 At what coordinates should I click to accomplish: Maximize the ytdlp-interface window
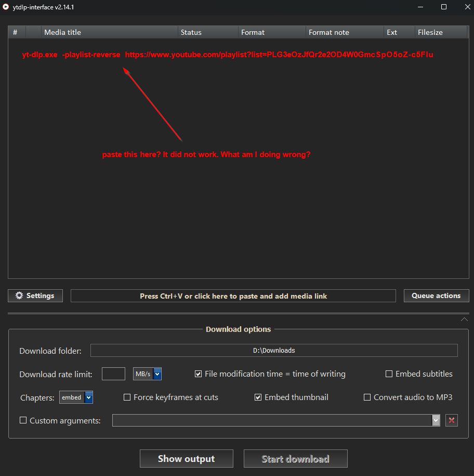pos(444,7)
